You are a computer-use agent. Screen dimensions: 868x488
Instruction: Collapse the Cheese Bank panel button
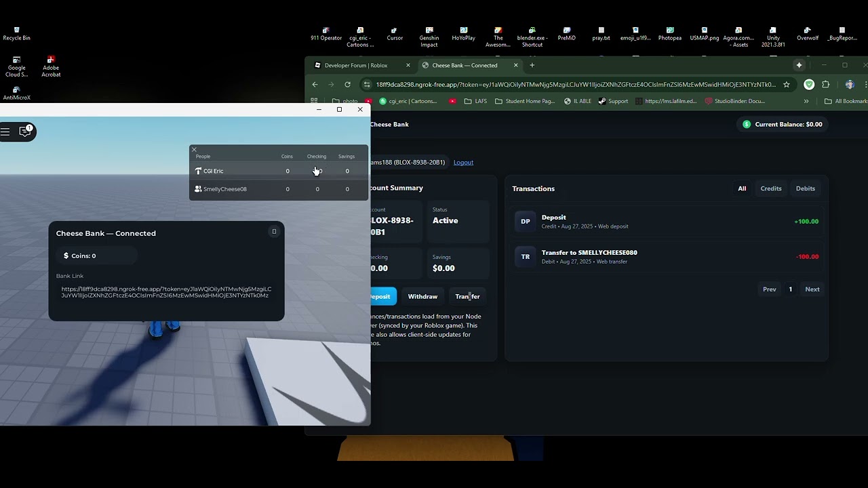pyautogui.click(x=274, y=232)
